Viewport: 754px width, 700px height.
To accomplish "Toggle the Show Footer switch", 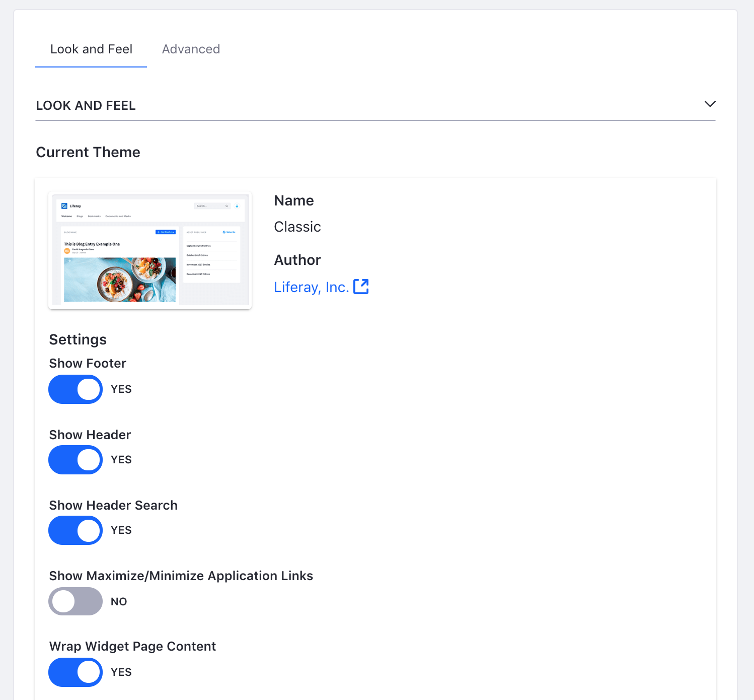I will coord(76,389).
